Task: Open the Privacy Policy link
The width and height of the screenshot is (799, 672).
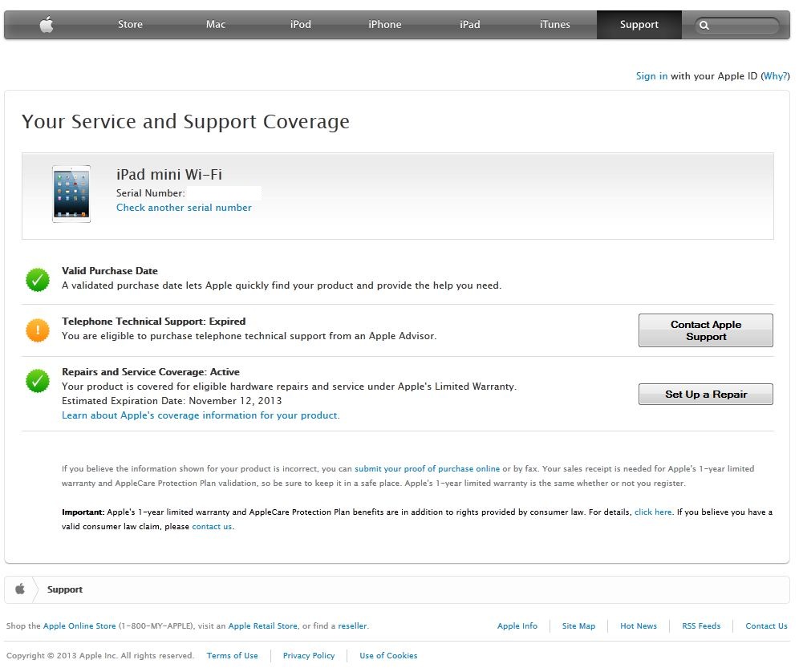Action: (x=309, y=656)
